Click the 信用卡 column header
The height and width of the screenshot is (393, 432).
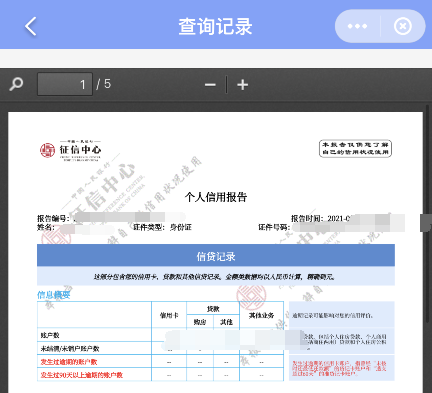click(x=169, y=315)
